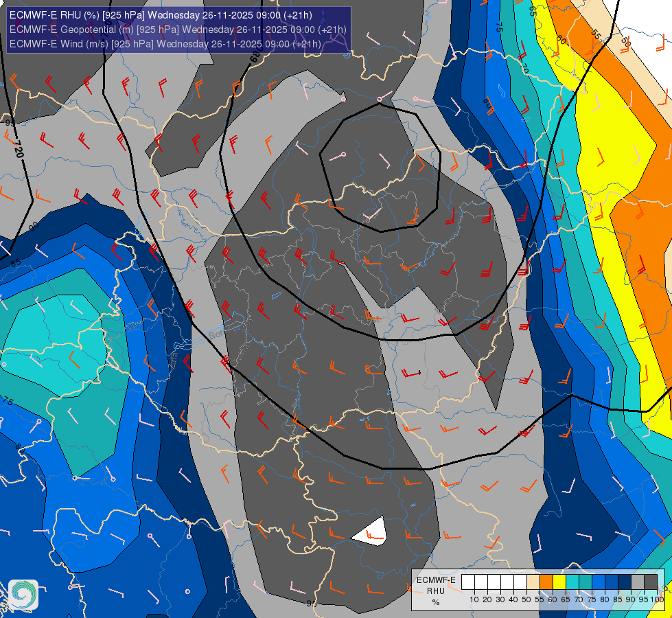
Task: Click the 'ECMWF-E RHU %' legend label
Action: pyautogui.click(x=436, y=591)
